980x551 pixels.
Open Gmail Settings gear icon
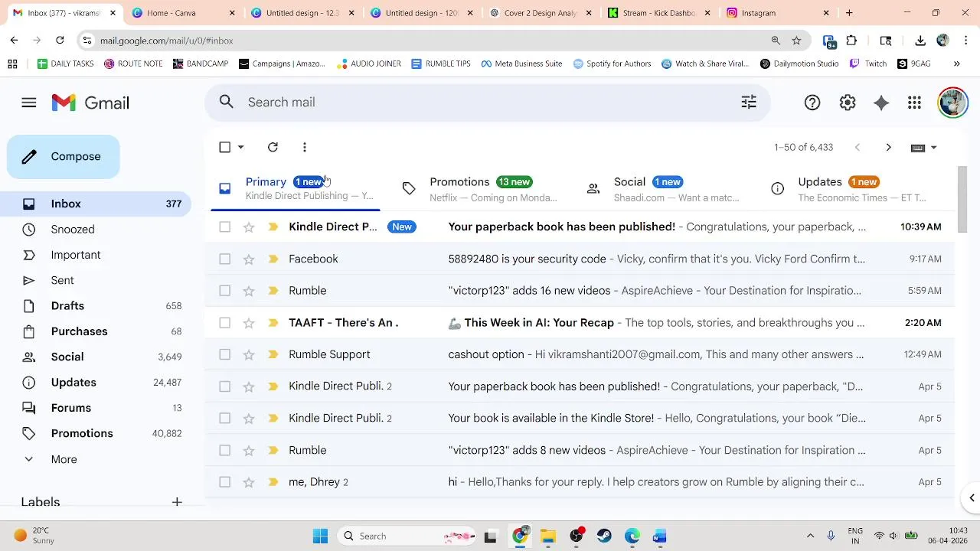click(848, 103)
